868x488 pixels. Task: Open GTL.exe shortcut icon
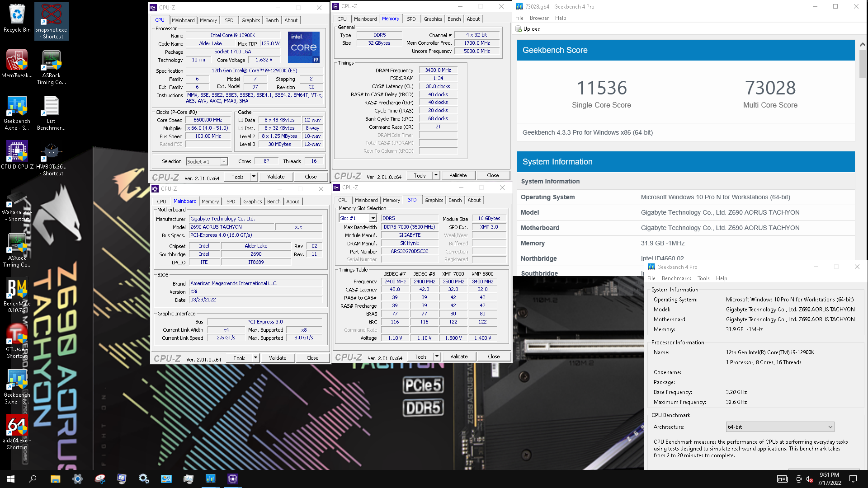pos(17,342)
